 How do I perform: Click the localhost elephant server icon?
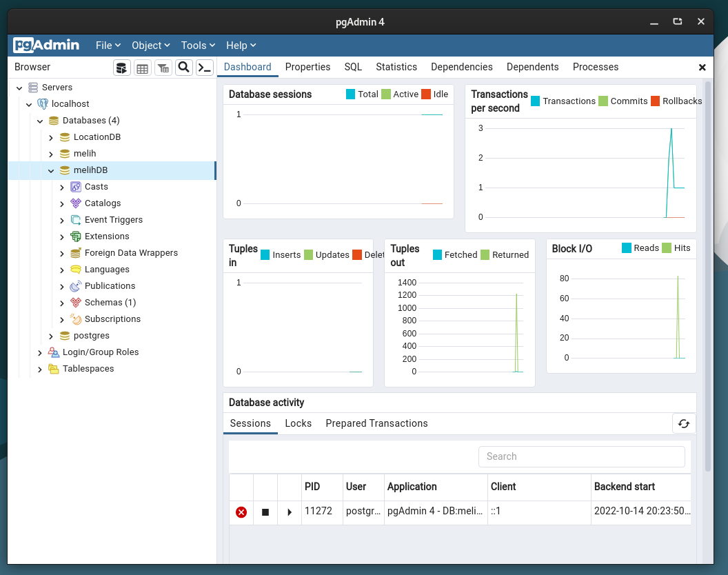pos(43,104)
